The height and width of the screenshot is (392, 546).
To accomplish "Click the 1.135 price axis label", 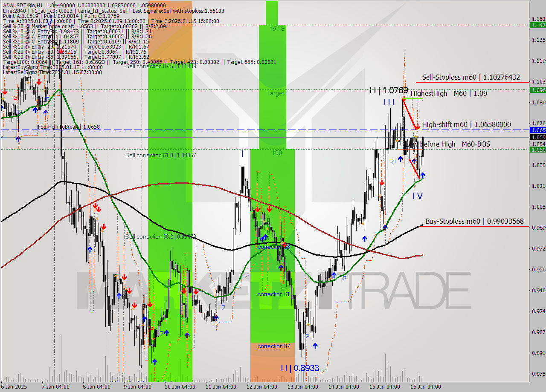I will (538, 40).
